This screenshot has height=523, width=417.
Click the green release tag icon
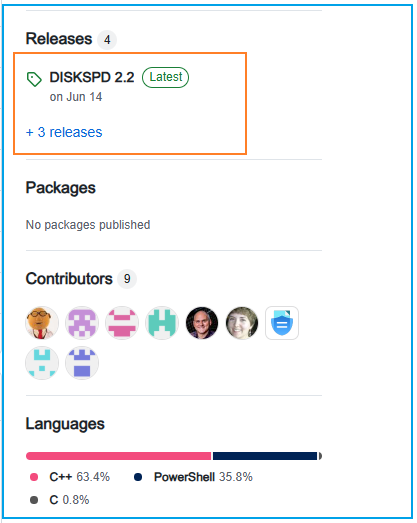point(34,79)
